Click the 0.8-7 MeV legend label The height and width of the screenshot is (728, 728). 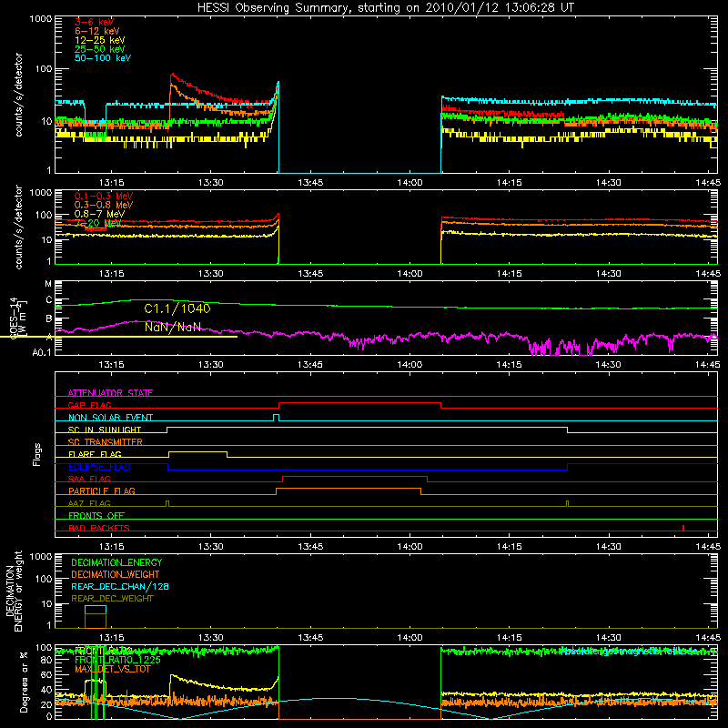tap(99, 214)
